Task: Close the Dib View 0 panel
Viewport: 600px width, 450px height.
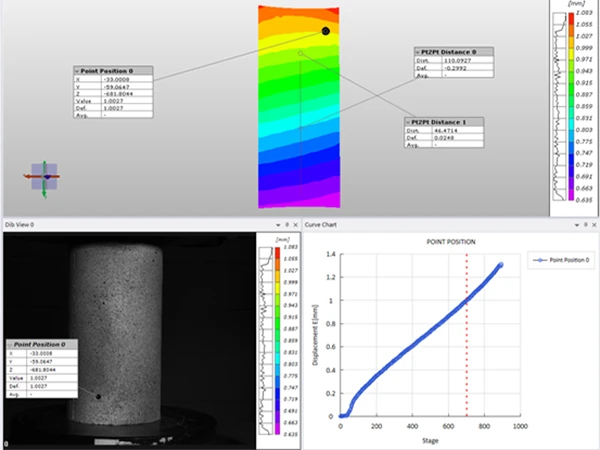Action: (295, 225)
